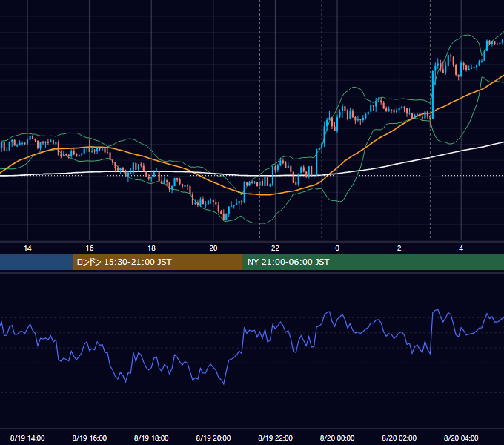The height and width of the screenshot is (445, 504).
Task: Click the 8/20 00:00 date label
Action: click(337, 438)
